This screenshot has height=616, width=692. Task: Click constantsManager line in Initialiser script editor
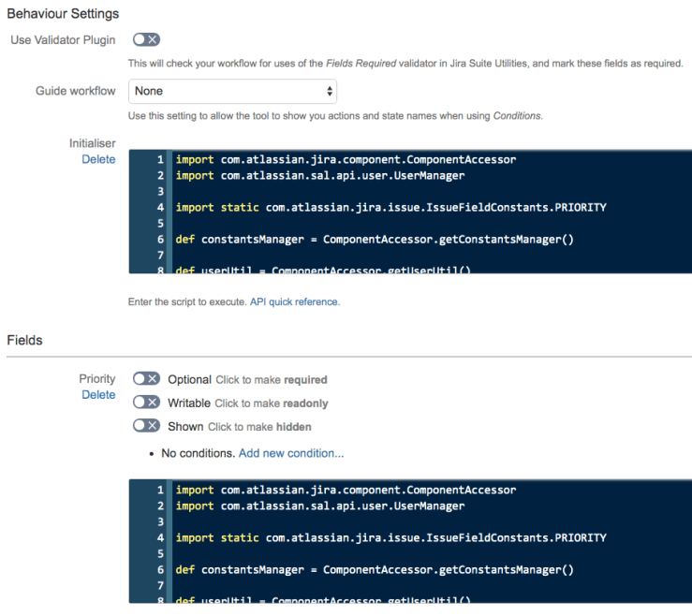(x=374, y=239)
